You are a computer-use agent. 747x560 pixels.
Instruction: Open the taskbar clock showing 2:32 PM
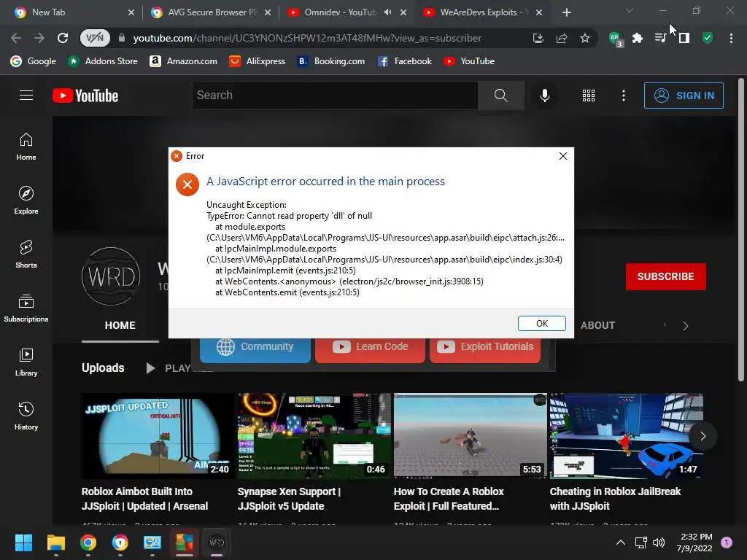tap(695, 542)
